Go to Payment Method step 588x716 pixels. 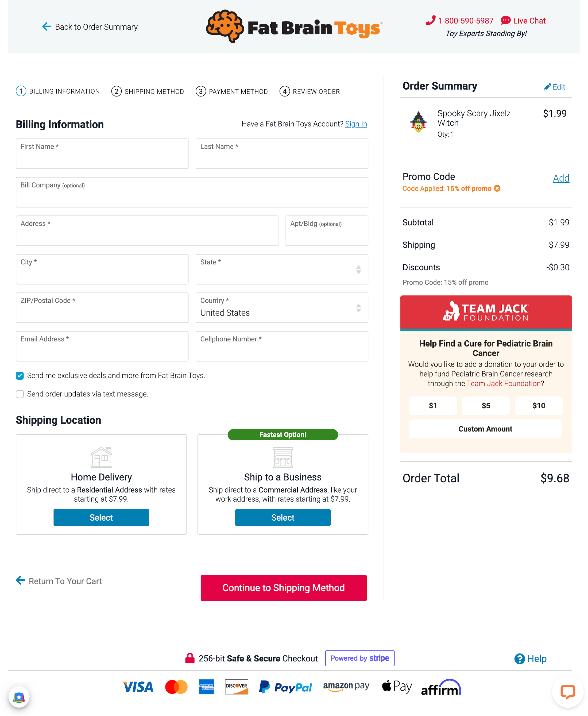[232, 91]
